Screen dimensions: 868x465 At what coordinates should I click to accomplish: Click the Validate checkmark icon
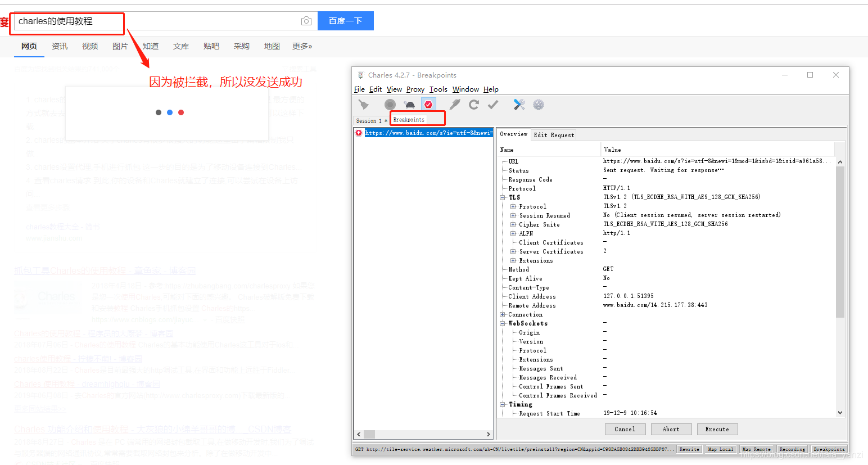click(493, 105)
